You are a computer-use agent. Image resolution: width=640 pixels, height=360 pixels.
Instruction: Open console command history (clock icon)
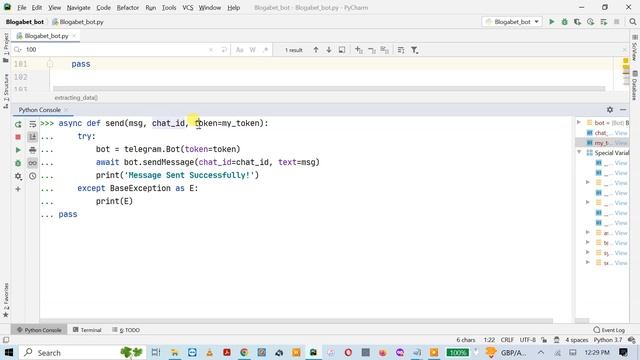coord(33,176)
